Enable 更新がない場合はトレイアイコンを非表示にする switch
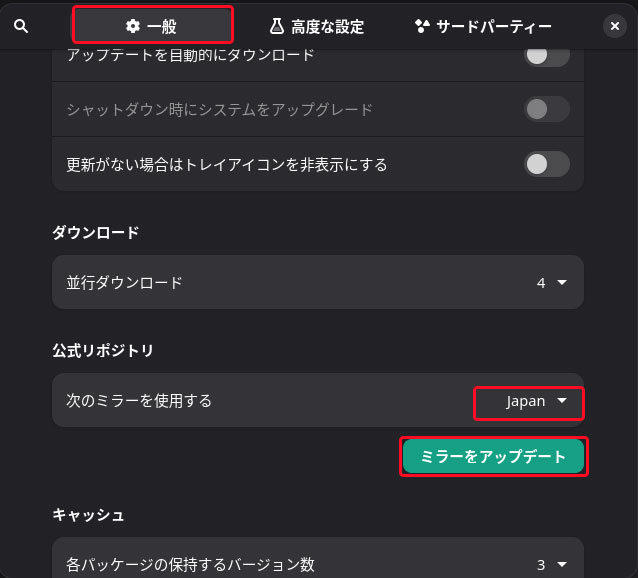The width and height of the screenshot is (638, 578). (x=547, y=164)
